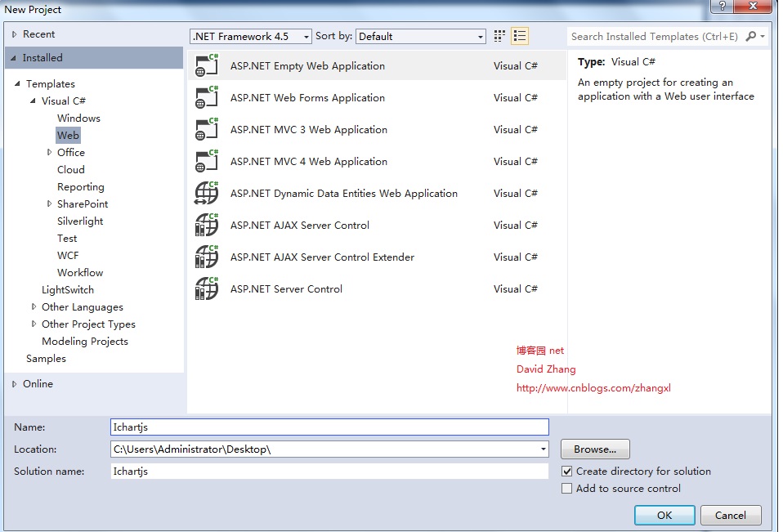Open the Sort by Default dropdown
Screen dimensions: 783x532
tap(420, 37)
